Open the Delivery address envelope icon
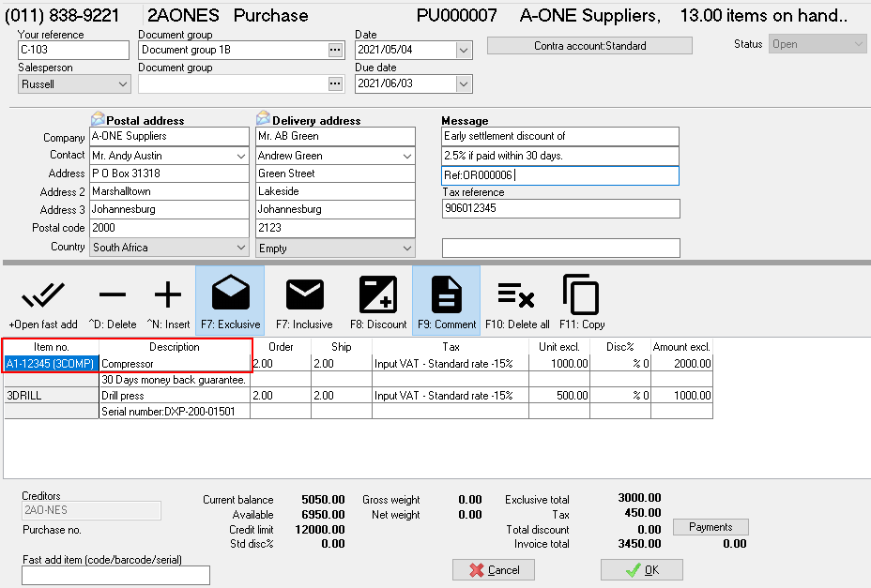This screenshot has height=588, width=871. 263,119
